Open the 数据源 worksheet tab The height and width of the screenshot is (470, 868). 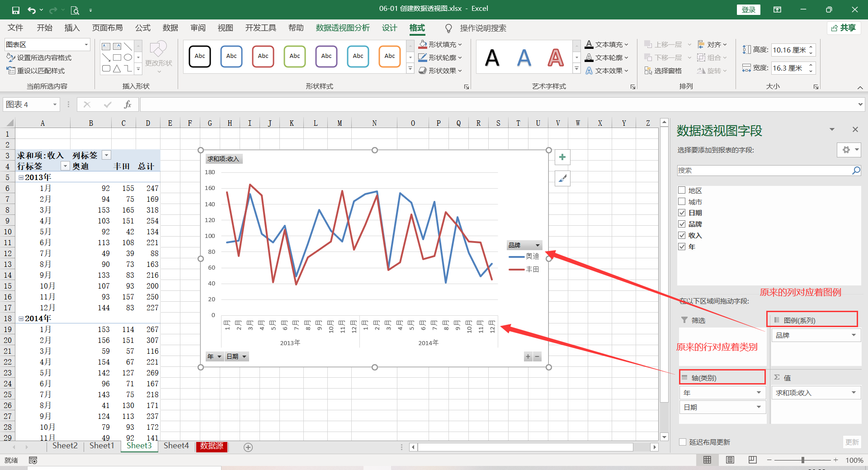(212, 446)
